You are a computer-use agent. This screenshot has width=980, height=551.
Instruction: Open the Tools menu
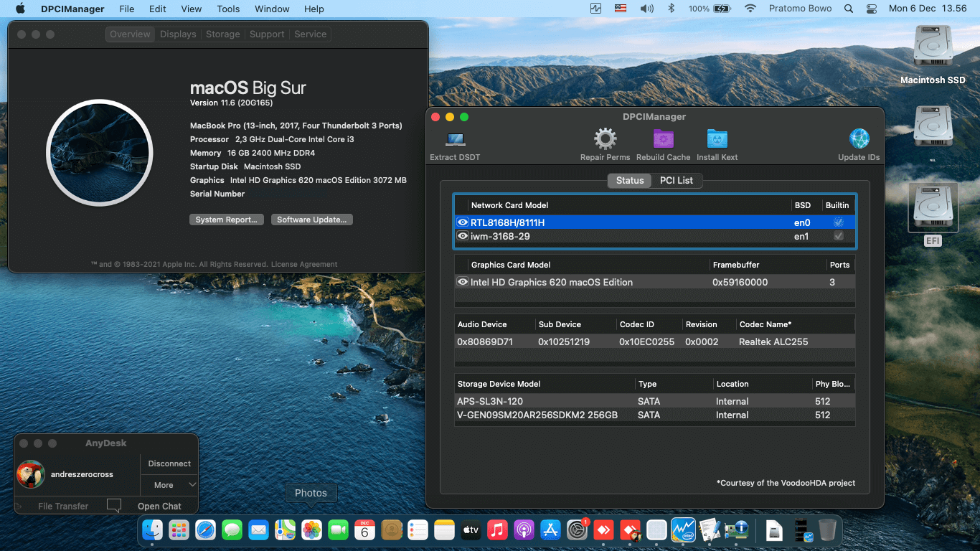pos(228,9)
